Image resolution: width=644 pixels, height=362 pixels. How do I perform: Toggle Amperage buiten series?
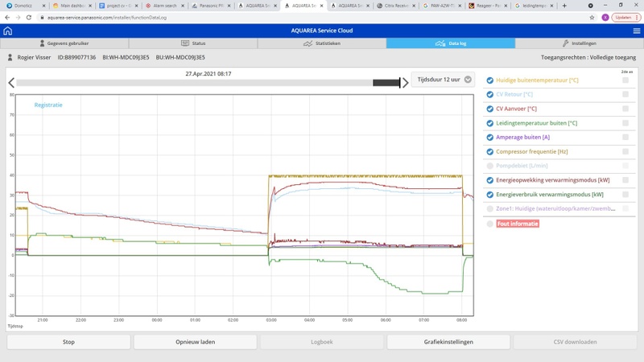490,138
